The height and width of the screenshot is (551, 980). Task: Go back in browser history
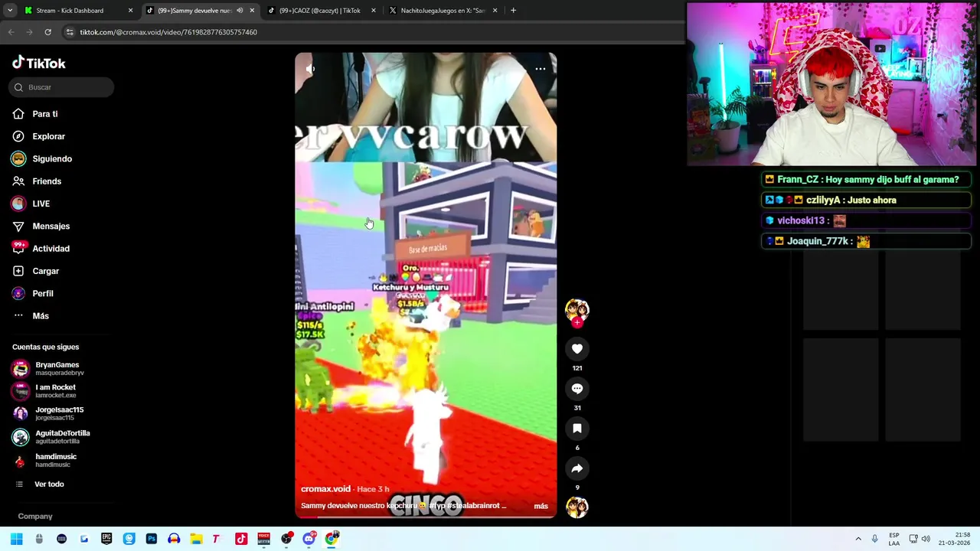[x=11, y=32]
